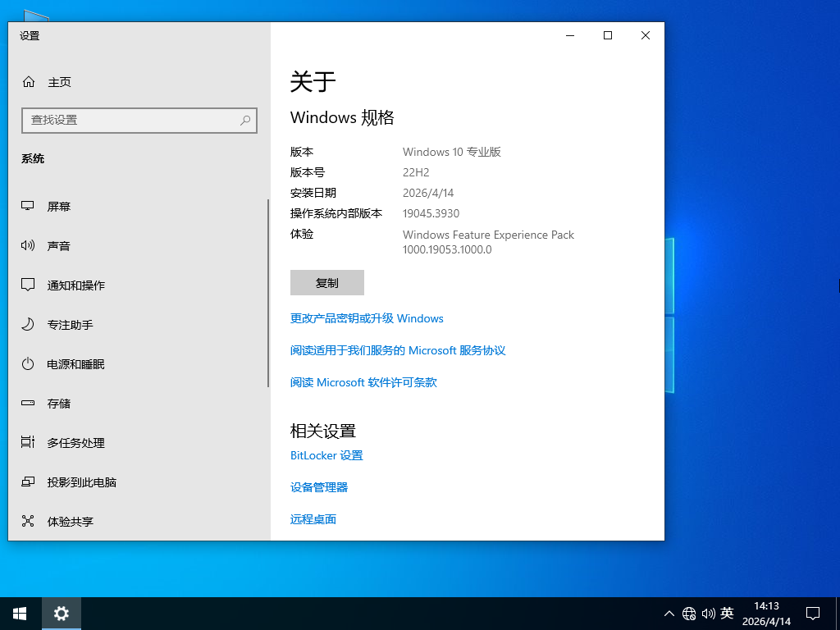Click the network icon in tray

coord(689,613)
